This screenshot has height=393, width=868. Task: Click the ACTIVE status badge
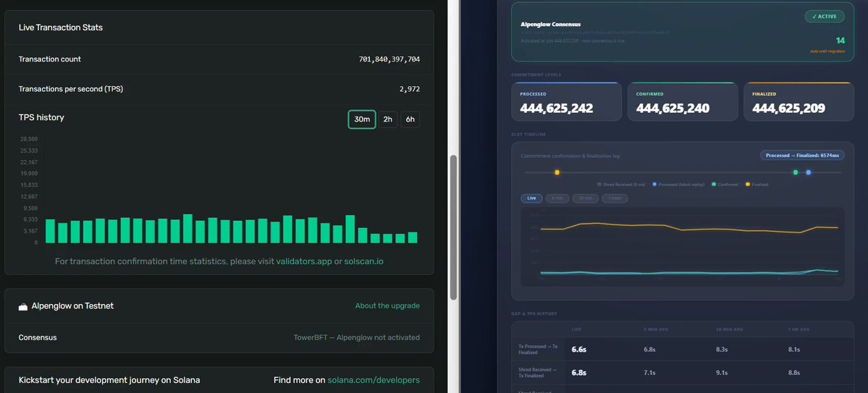click(x=825, y=17)
